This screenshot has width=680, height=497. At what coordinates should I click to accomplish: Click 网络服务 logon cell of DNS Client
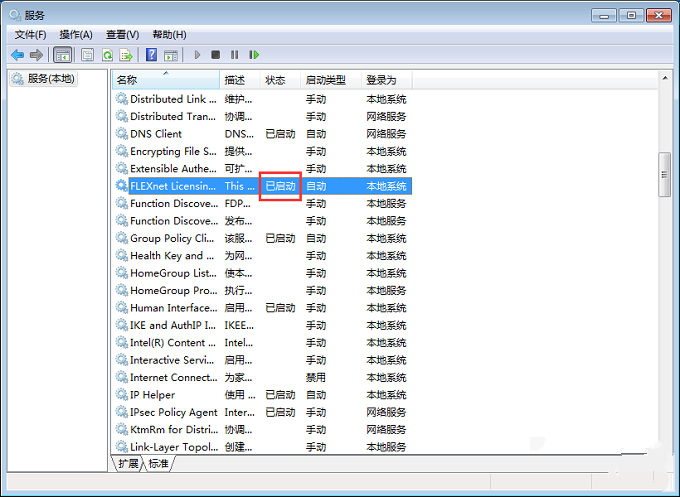386,134
